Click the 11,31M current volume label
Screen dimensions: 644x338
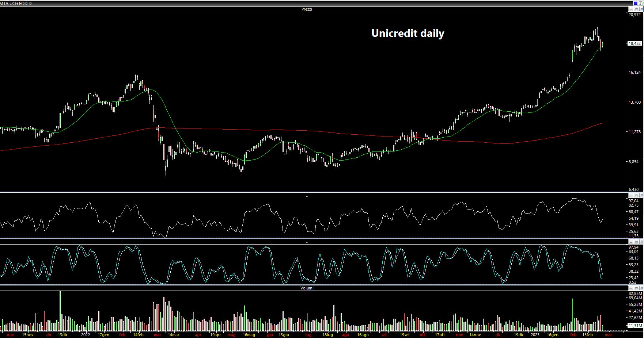[x=635, y=325]
